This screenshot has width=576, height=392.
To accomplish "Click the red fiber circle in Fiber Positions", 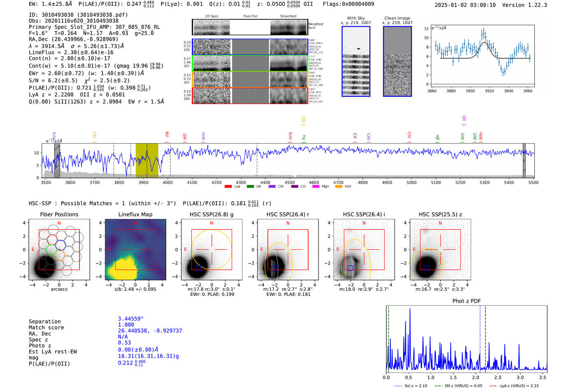I will point(52,240).
